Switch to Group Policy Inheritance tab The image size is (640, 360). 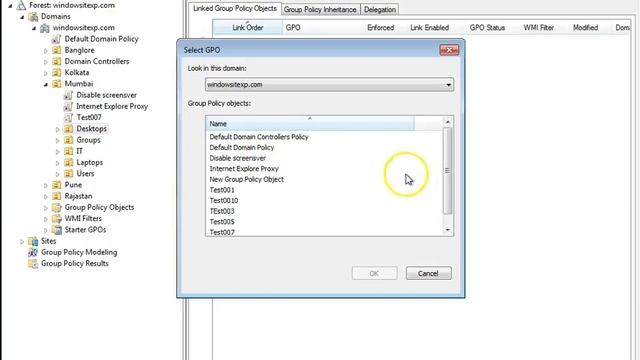[320, 9]
